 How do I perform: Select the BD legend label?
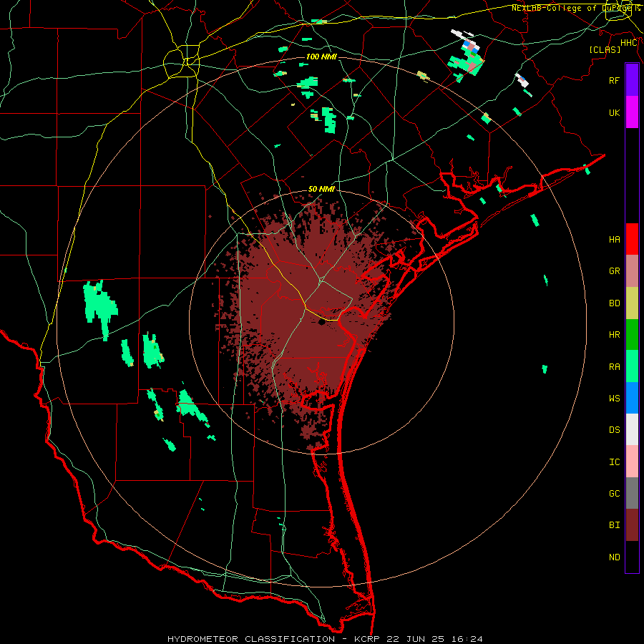tap(614, 303)
